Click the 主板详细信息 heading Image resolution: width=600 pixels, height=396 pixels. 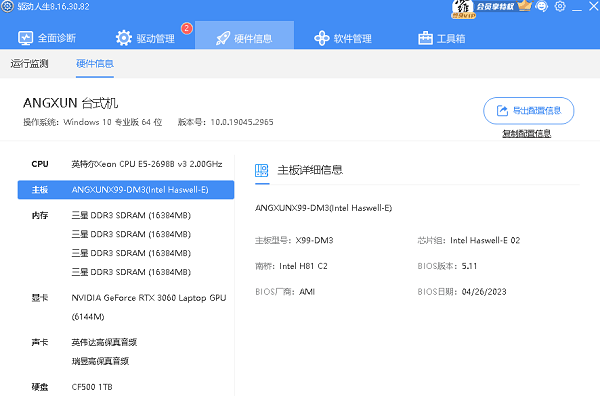click(310, 170)
